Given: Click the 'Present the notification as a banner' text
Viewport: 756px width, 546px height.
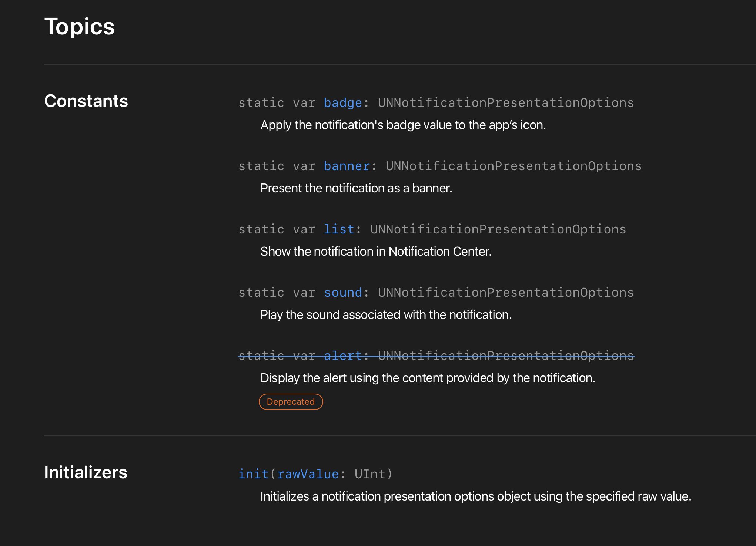Looking at the screenshot, I should pyautogui.click(x=356, y=188).
